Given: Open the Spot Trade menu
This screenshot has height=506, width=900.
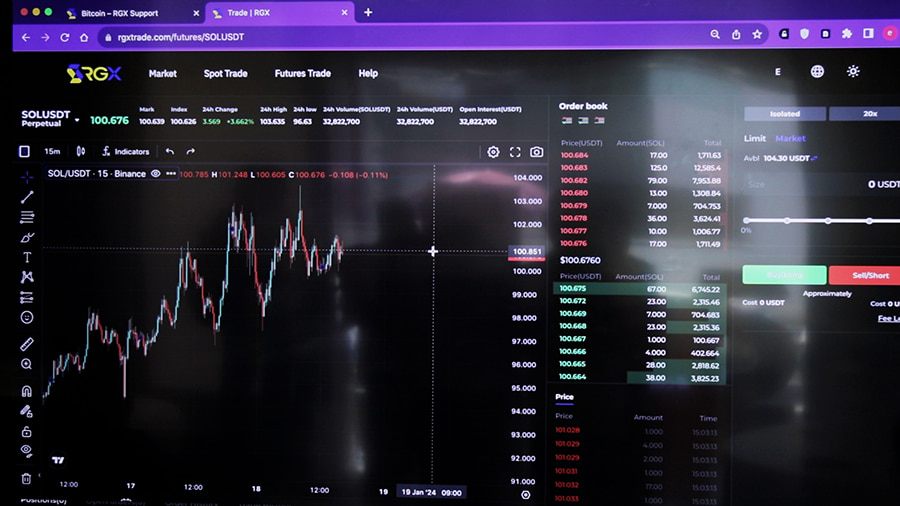Looking at the screenshot, I should tap(226, 73).
